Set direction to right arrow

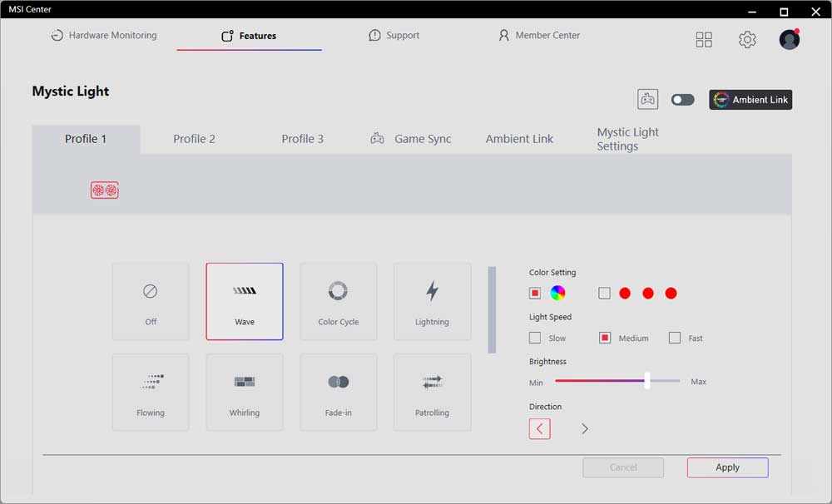pos(584,428)
